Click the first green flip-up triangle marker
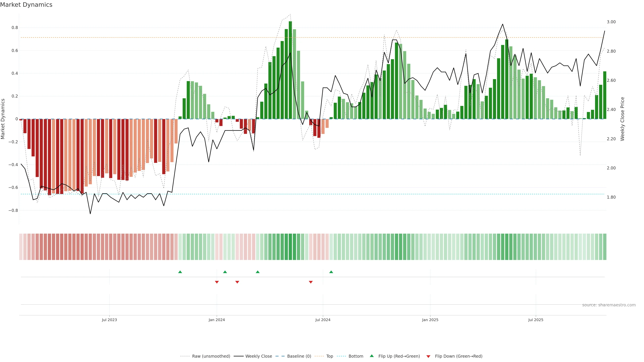Image resolution: width=644 pixels, height=362 pixels. [x=180, y=272]
